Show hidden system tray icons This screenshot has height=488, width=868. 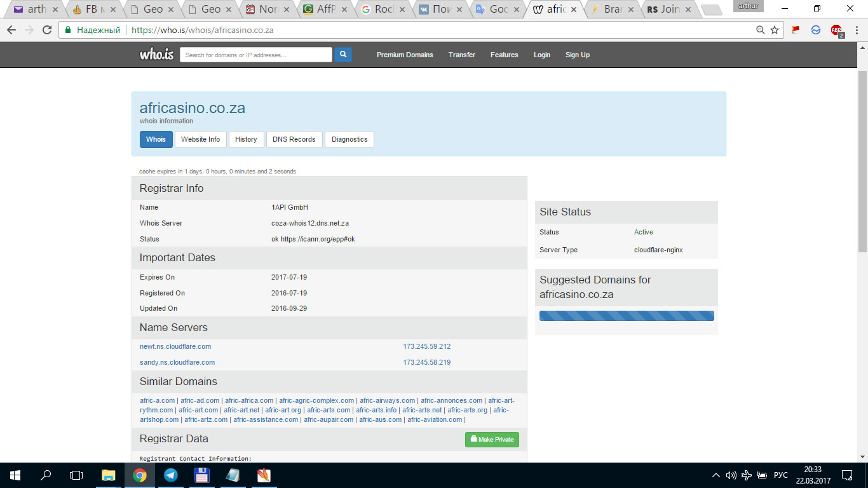[x=715, y=475]
